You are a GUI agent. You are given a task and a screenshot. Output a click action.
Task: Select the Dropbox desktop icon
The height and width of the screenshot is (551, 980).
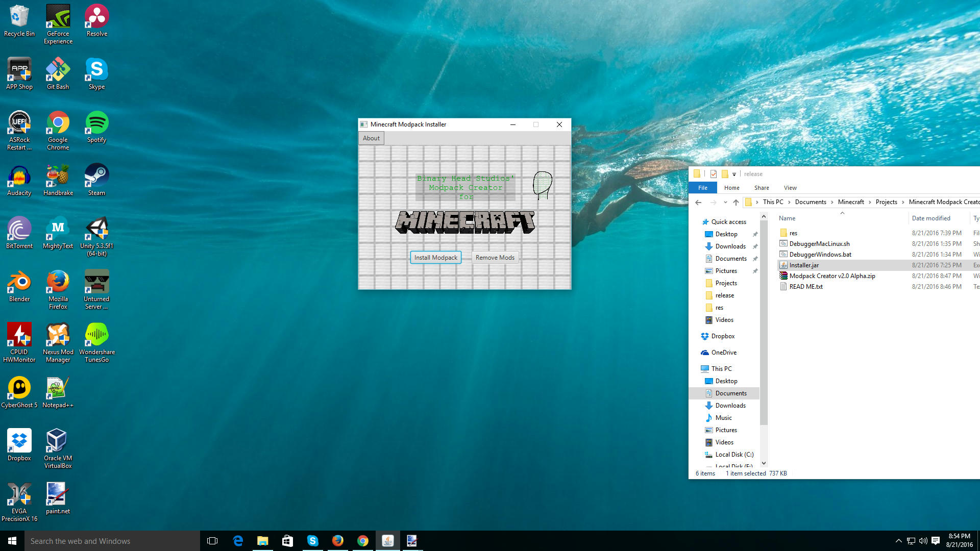point(19,445)
